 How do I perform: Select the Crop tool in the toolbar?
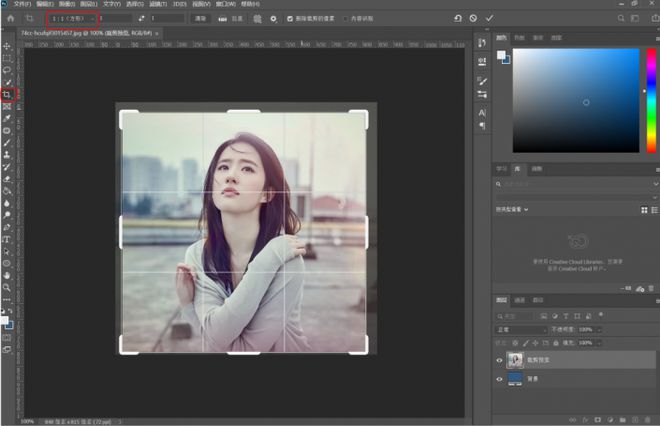[7, 95]
